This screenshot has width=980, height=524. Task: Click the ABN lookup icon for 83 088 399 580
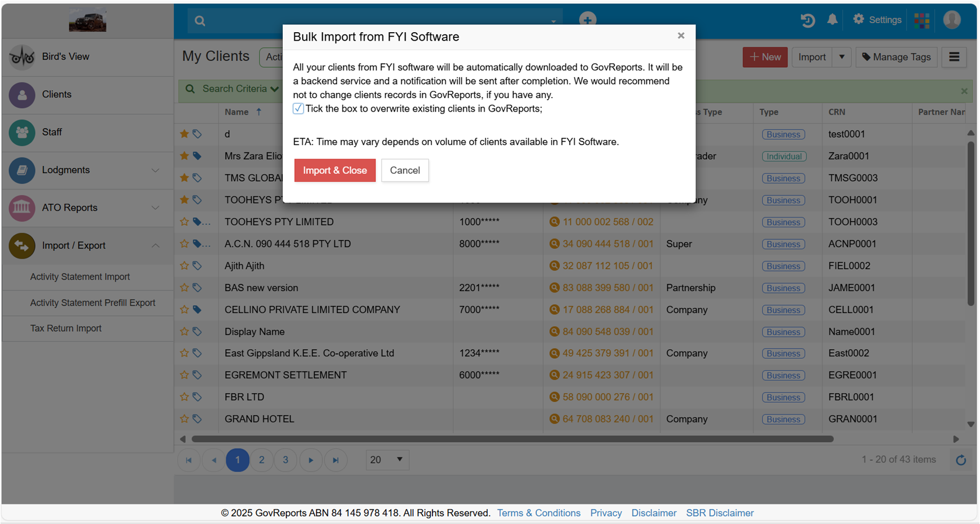tap(554, 288)
